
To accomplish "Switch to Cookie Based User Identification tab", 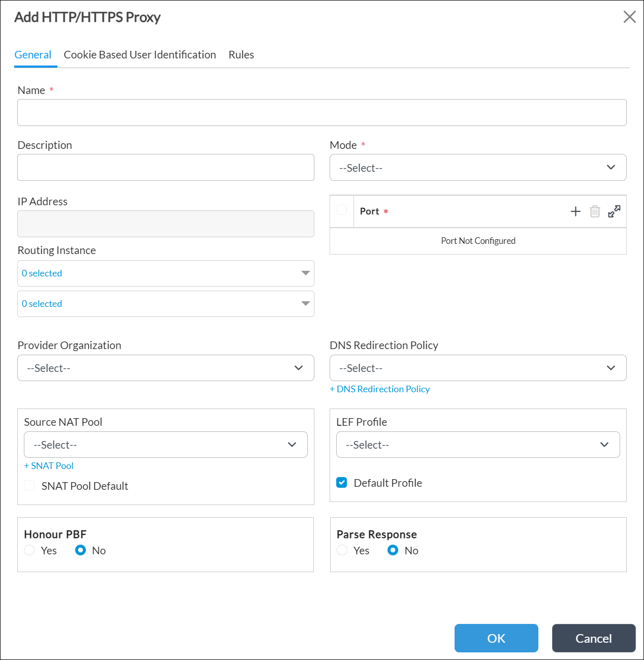I will point(140,55).
